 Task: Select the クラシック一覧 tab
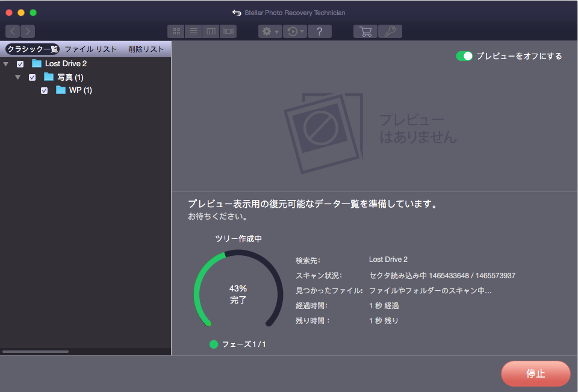(x=33, y=49)
